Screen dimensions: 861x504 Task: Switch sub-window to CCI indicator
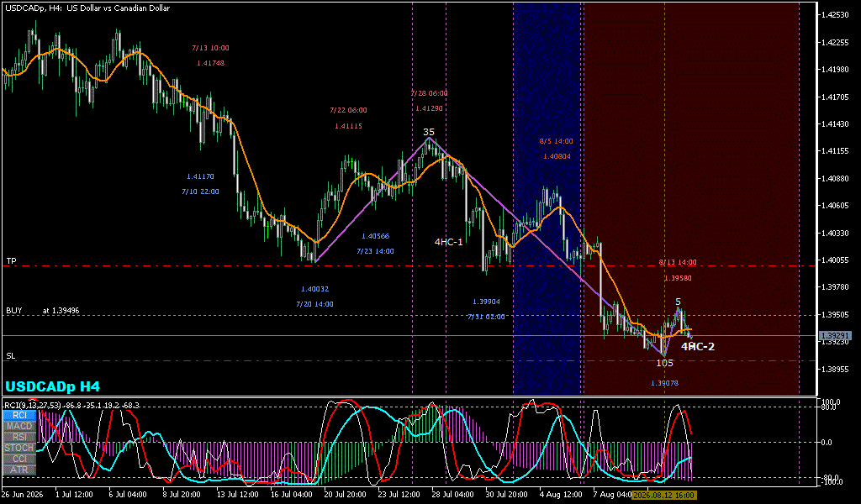point(19,459)
